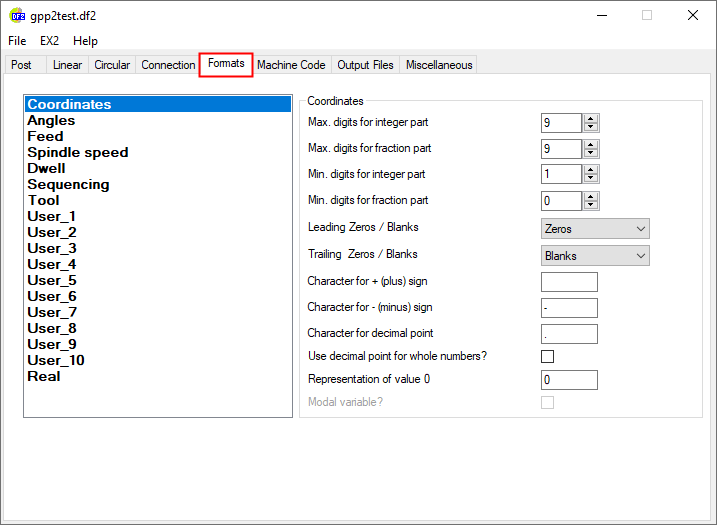Pick User_5 in the formats list
This screenshot has width=717, height=525.
tap(51, 280)
